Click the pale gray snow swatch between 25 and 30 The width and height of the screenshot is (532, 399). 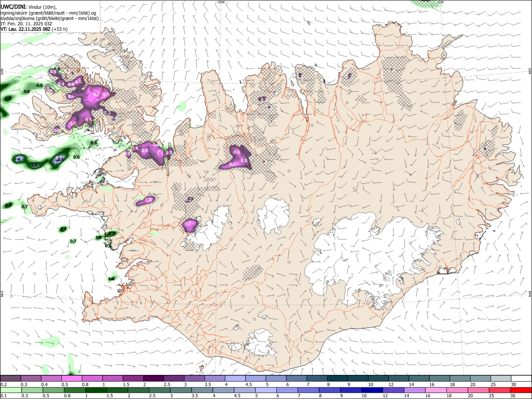[500, 379]
